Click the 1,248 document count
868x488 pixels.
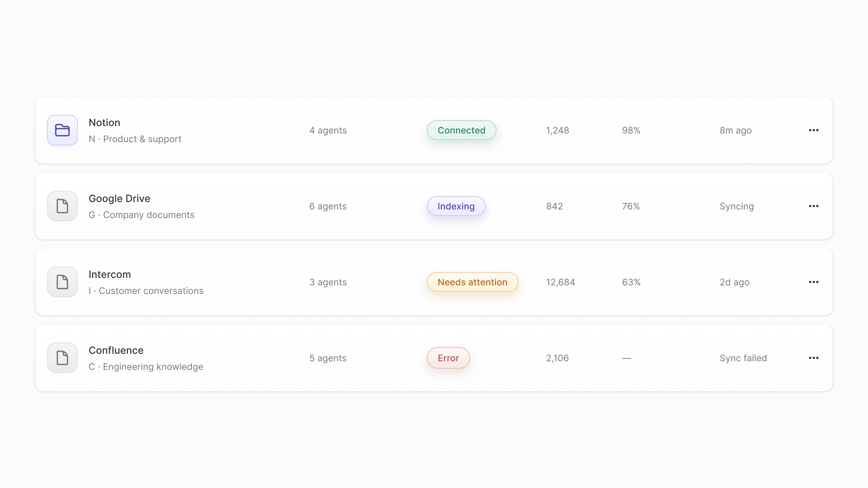click(557, 130)
